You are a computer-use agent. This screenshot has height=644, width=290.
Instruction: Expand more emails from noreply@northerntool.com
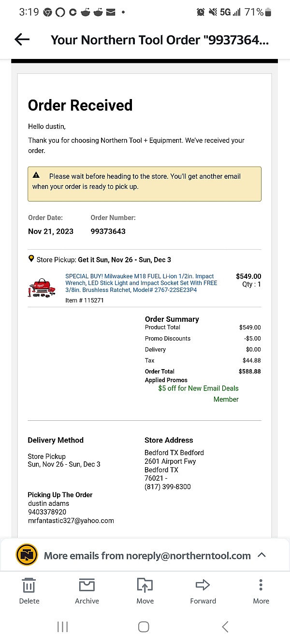[x=261, y=555]
